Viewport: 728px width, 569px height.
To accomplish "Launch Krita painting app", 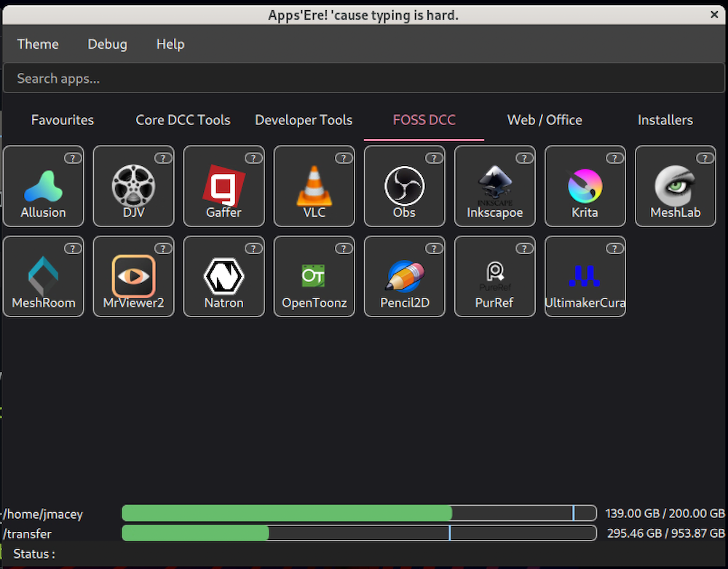I will 585,187.
